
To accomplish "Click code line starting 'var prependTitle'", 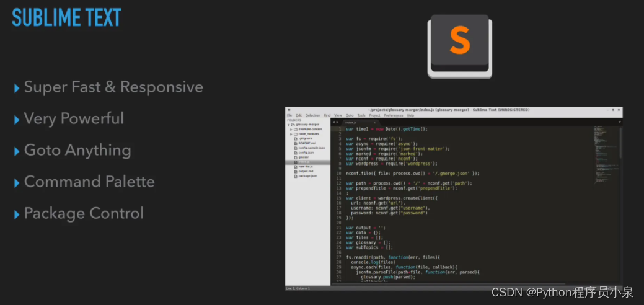I will coord(401,188).
